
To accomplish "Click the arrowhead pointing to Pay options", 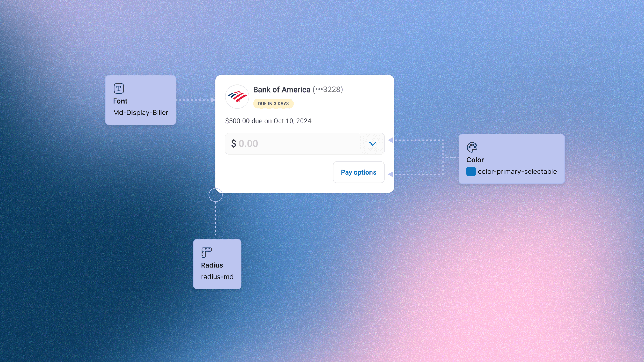I will pos(391,174).
